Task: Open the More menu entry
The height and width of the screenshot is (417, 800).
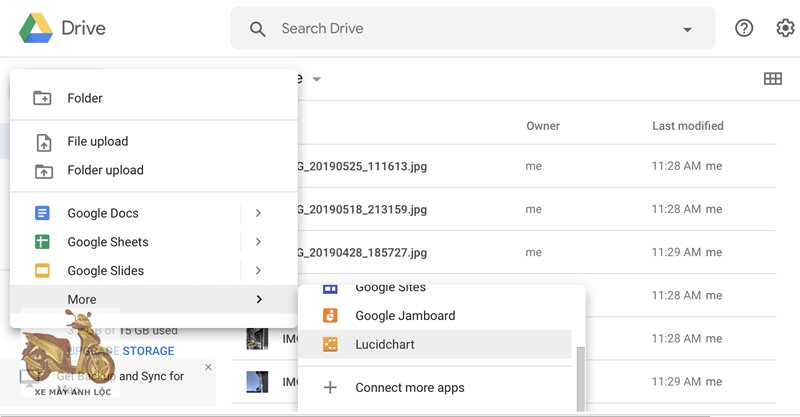Action: 154,299
